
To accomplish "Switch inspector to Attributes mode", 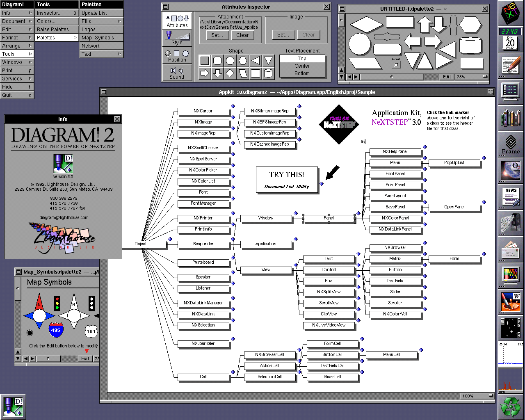I will (x=177, y=21).
